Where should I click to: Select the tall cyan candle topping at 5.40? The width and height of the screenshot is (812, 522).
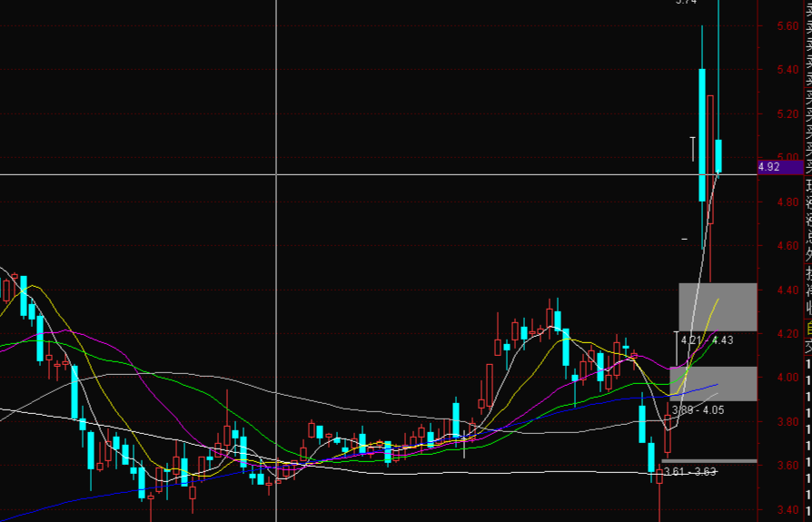click(x=702, y=135)
